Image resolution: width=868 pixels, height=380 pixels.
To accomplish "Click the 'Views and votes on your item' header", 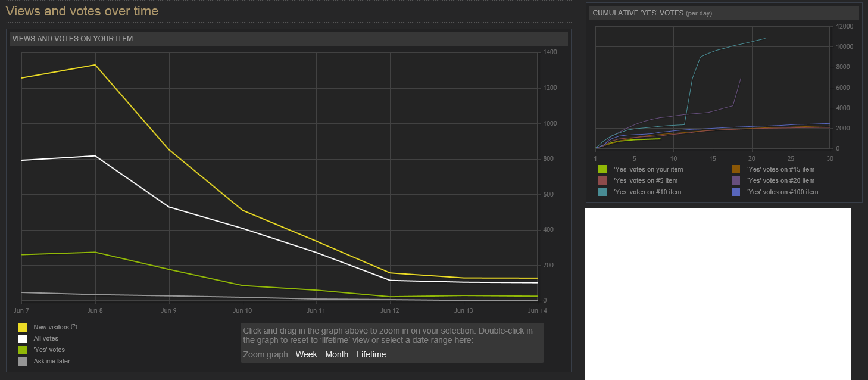I will [73, 39].
